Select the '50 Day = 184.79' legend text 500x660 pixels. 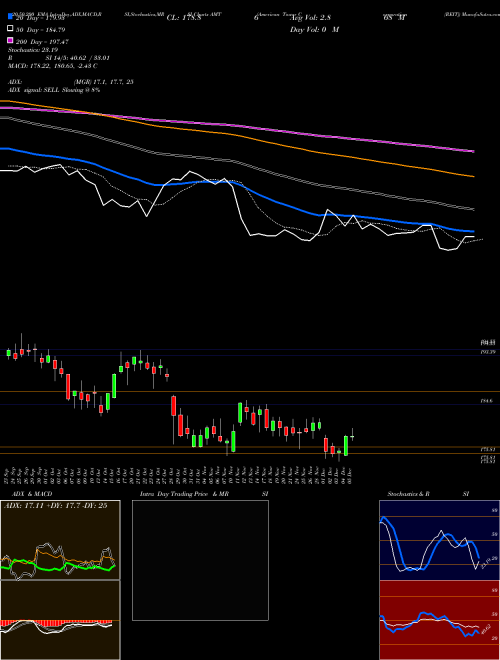pyautogui.click(x=41, y=30)
